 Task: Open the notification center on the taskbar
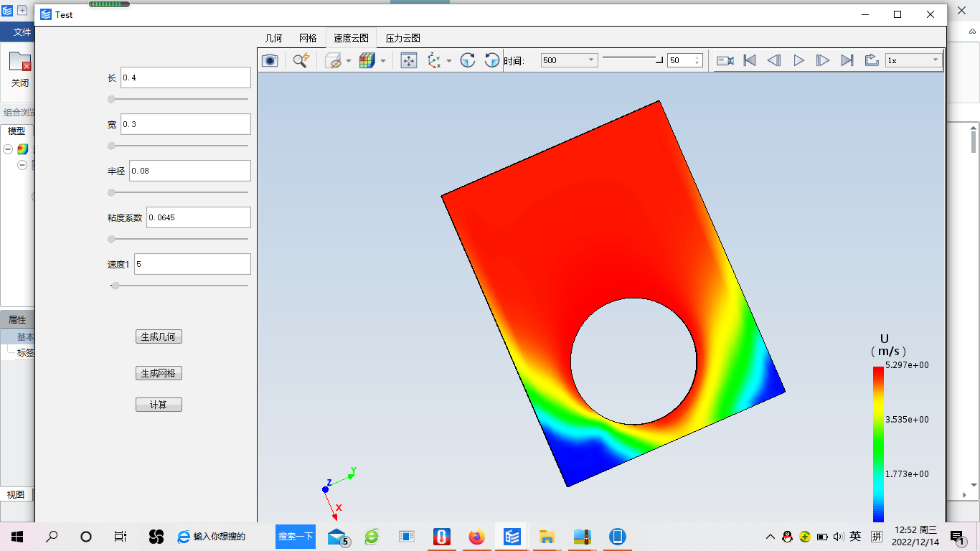958,536
